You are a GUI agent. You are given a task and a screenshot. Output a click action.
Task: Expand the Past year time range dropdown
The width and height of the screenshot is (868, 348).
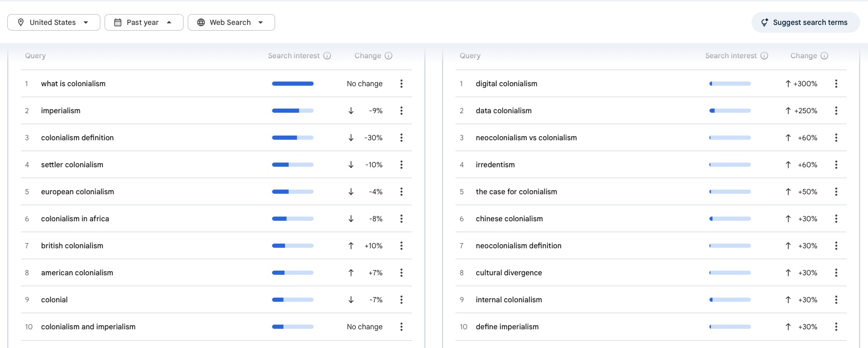point(144,22)
